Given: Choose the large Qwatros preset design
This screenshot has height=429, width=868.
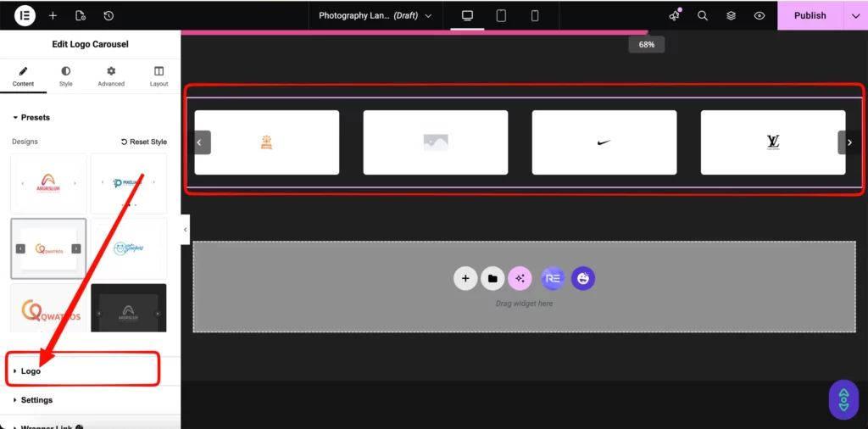Looking at the screenshot, I should click(48, 308).
